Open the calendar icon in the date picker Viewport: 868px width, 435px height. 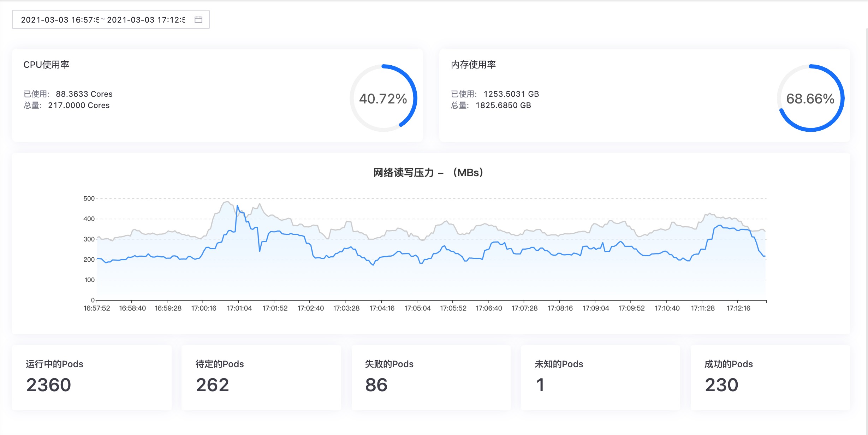199,19
